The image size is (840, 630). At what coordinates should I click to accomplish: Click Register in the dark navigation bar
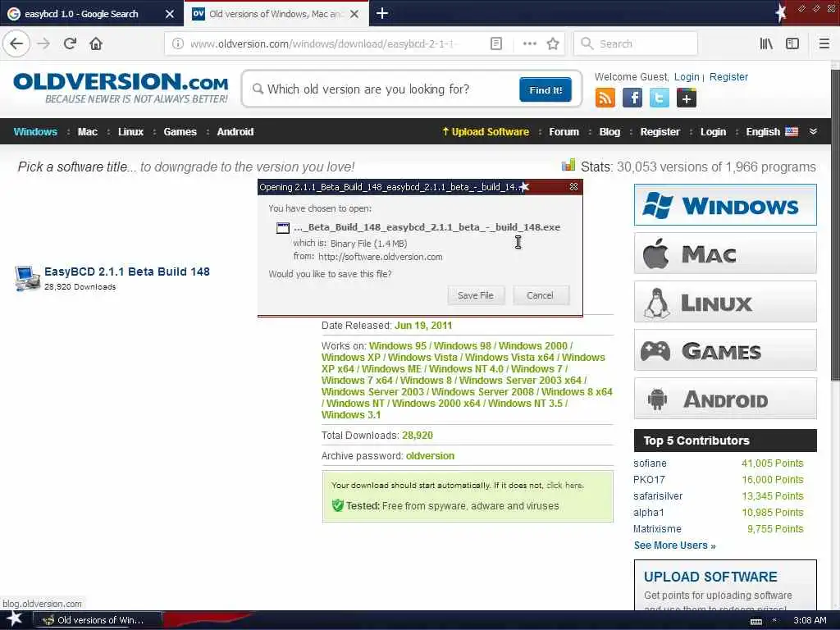point(660,132)
